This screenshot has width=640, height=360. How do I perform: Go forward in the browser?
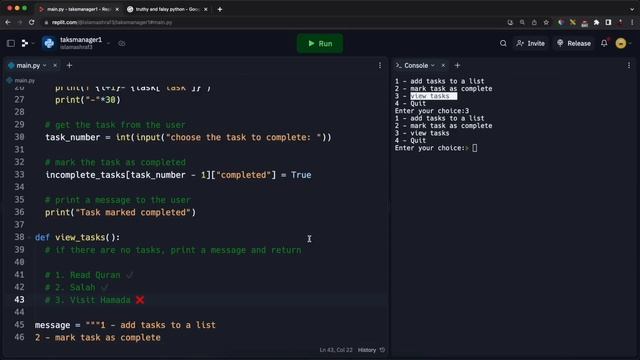pyautogui.click(x=20, y=22)
